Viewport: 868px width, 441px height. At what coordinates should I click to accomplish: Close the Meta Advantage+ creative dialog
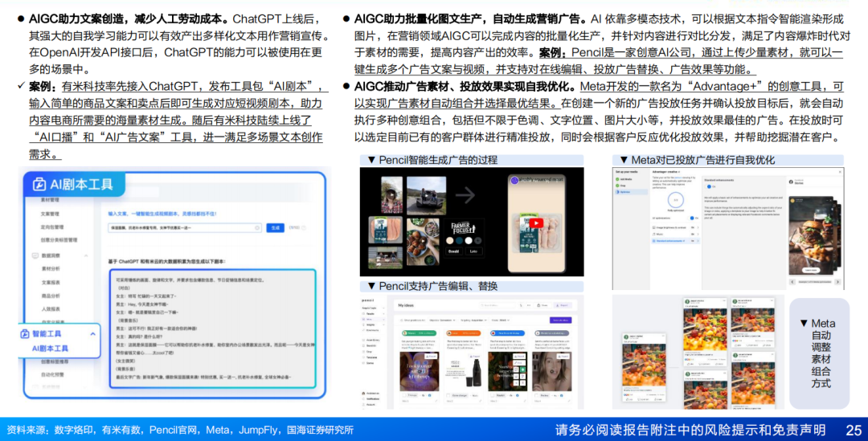point(840,172)
